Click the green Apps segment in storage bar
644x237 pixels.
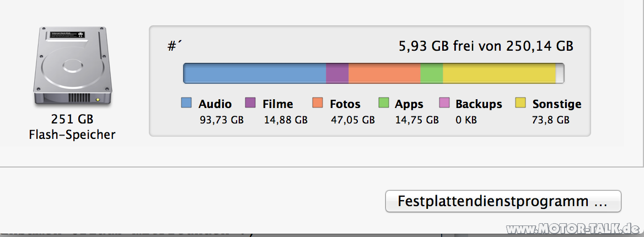[432, 73]
